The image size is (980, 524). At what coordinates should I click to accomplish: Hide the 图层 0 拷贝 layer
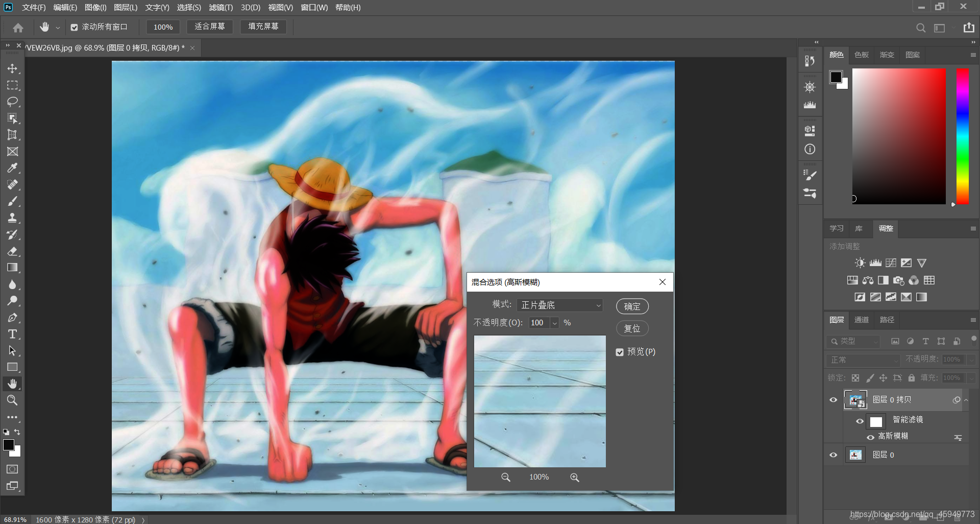(x=834, y=400)
